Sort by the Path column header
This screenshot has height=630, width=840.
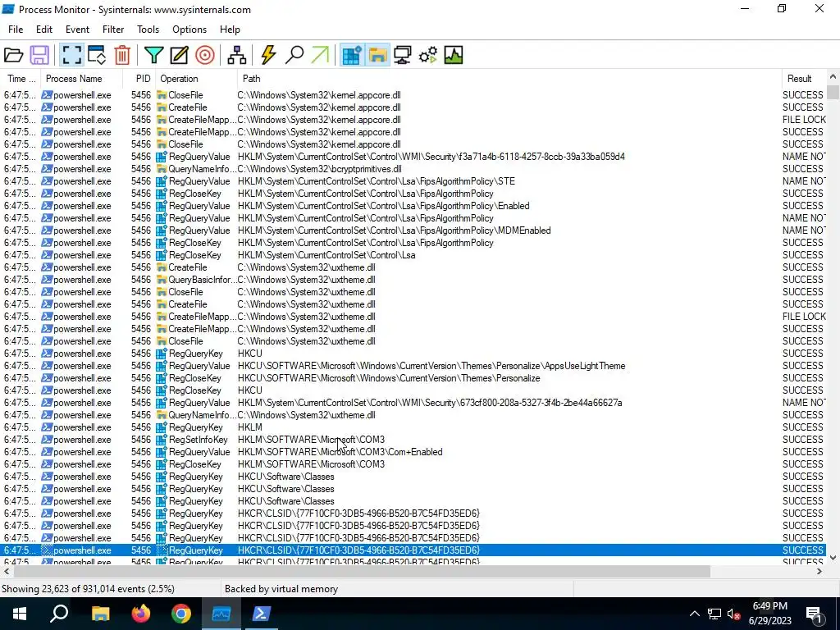coord(509,79)
